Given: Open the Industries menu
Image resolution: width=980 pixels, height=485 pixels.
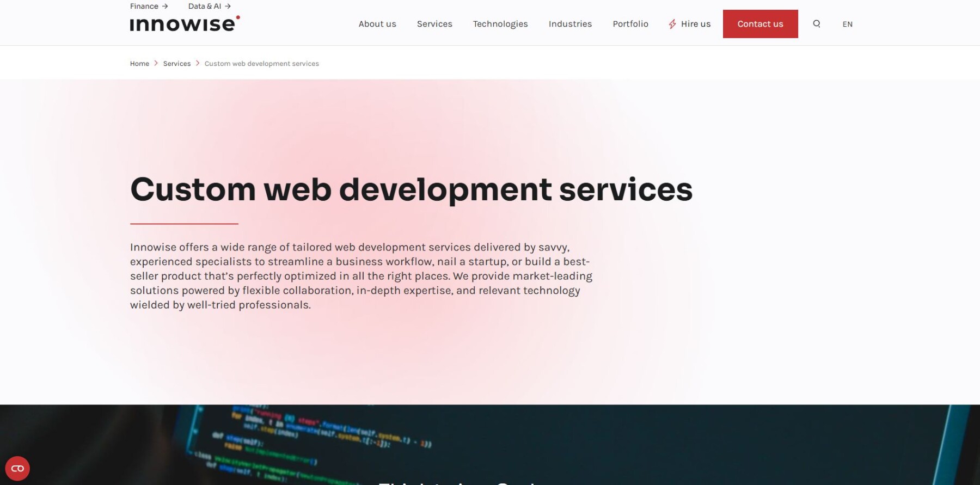Looking at the screenshot, I should coord(570,24).
